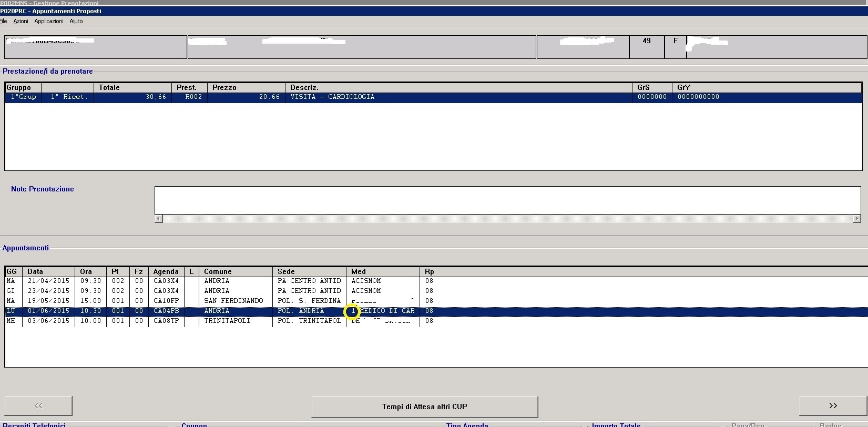Select the VISITA - CARDIOLOGIA service row
The height and width of the screenshot is (427, 868).
tap(332, 97)
